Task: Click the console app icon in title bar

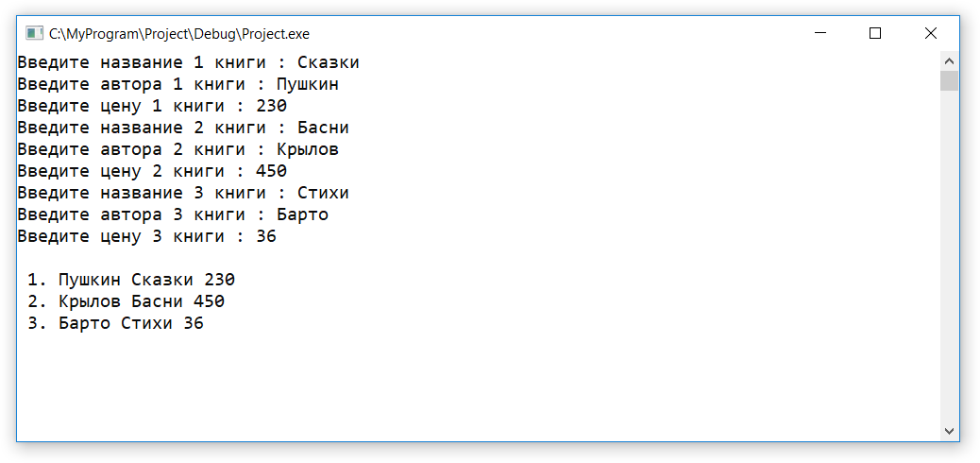Action: tap(35, 34)
